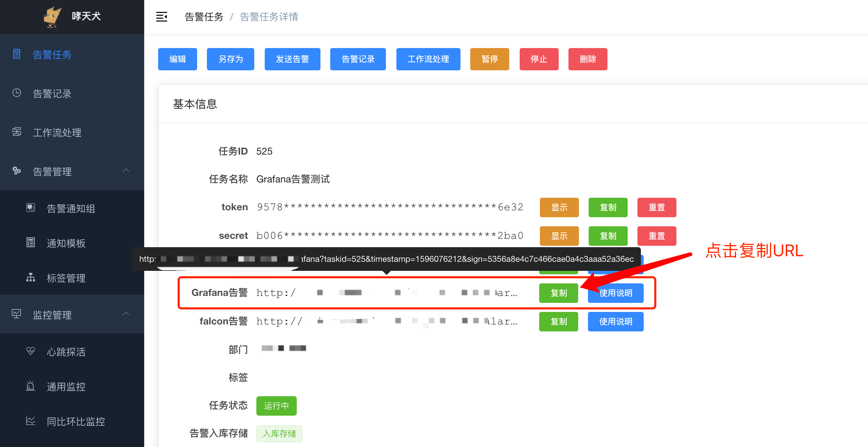
Task: Click the clock icon beside 告警记录
Action: pos(17,93)
